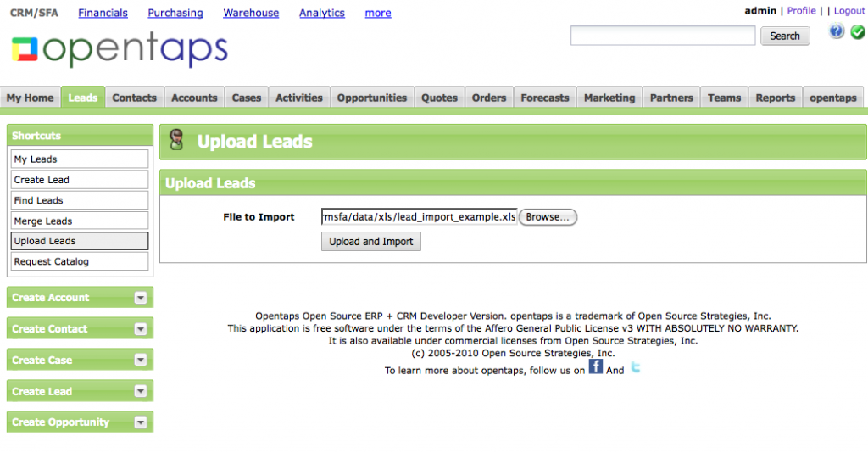Open the Facebook icon link in footer

pos(596,366)
